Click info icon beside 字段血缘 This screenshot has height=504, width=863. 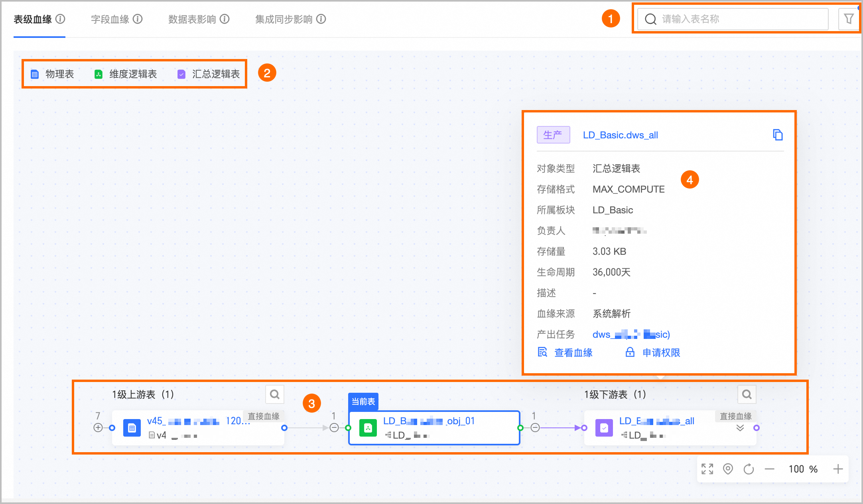tap(138, 19)
